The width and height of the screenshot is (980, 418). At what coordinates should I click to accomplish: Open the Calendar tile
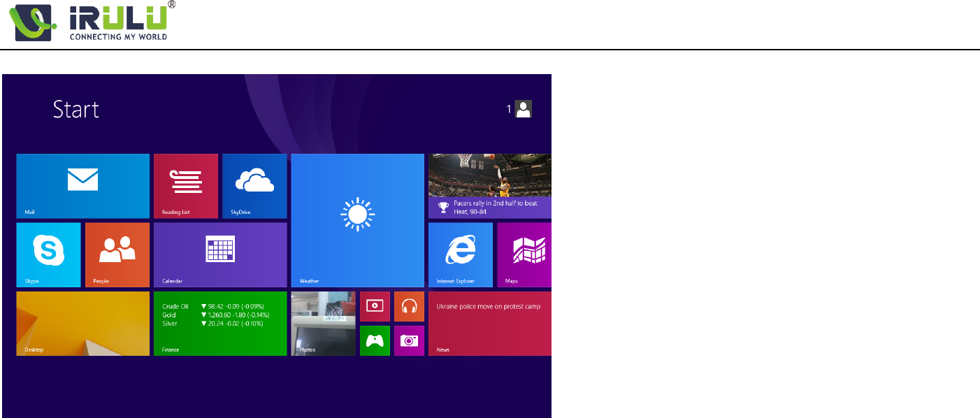coord(220,255)
